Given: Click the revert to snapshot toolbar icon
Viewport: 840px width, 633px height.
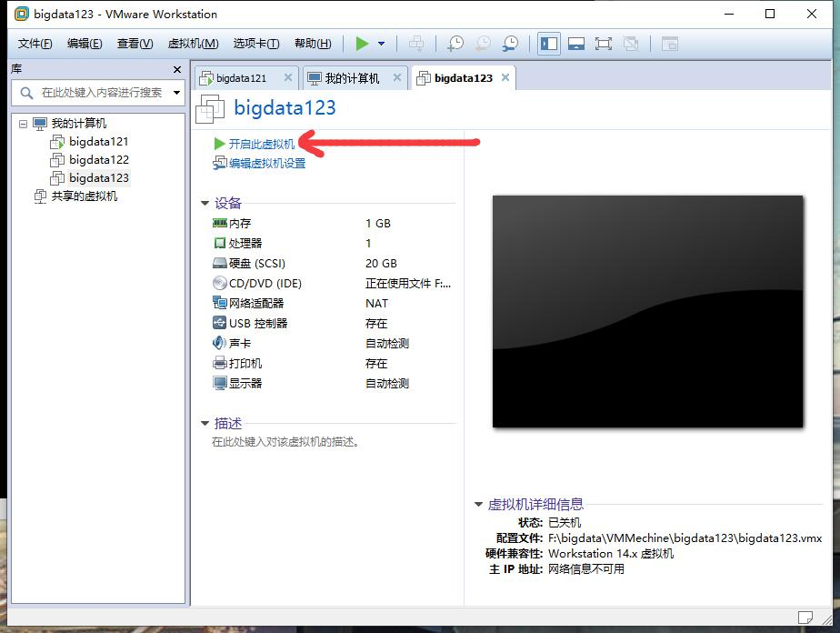Looking at the screenshot, I should coord(484,44).
